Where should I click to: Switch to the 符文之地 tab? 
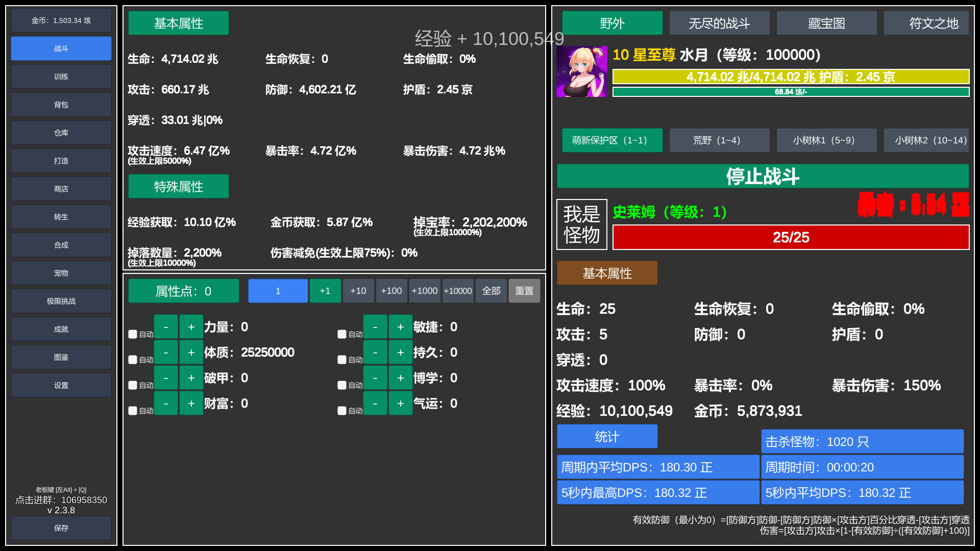point(926,23)
